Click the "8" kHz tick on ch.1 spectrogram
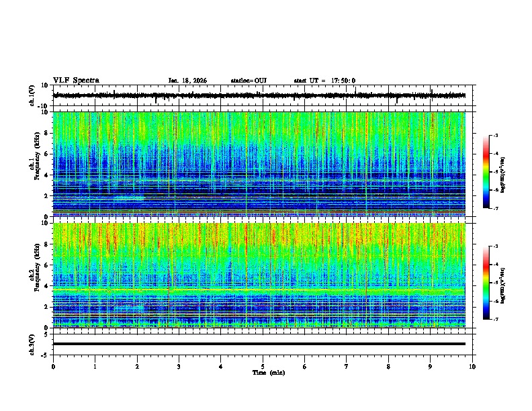This screenshot has height=411, width=532. 47,133
